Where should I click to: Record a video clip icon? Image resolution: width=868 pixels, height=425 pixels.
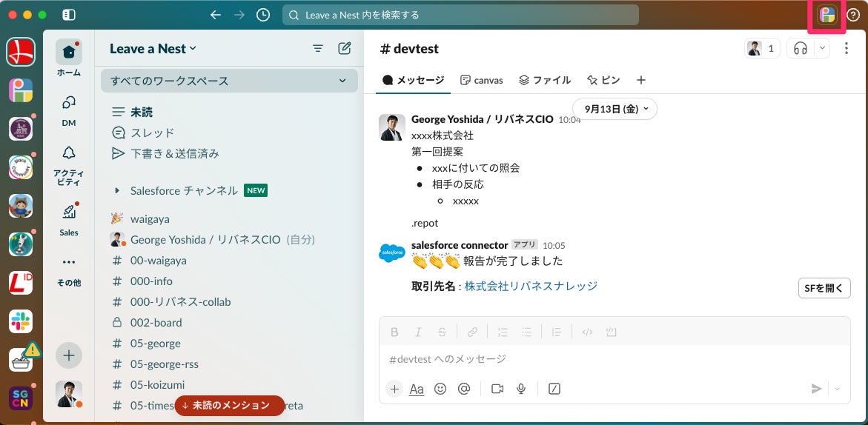[x=497, y=389]
